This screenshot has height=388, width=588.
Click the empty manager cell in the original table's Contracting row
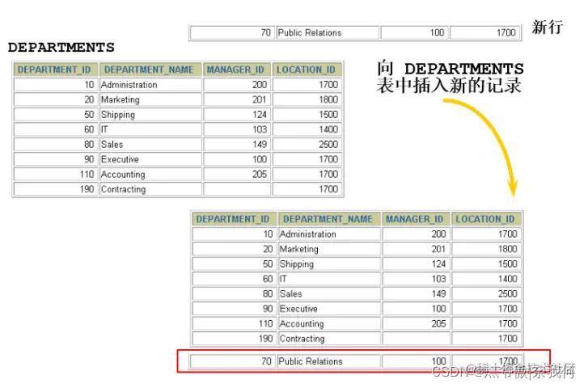click(237, 189)
